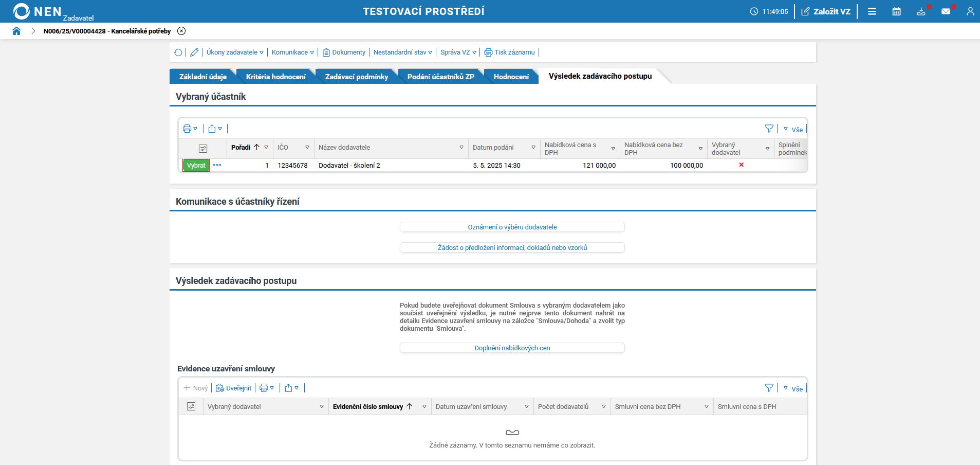
Task: Open the mail messages icon
Action: click(x=946, y=11)
